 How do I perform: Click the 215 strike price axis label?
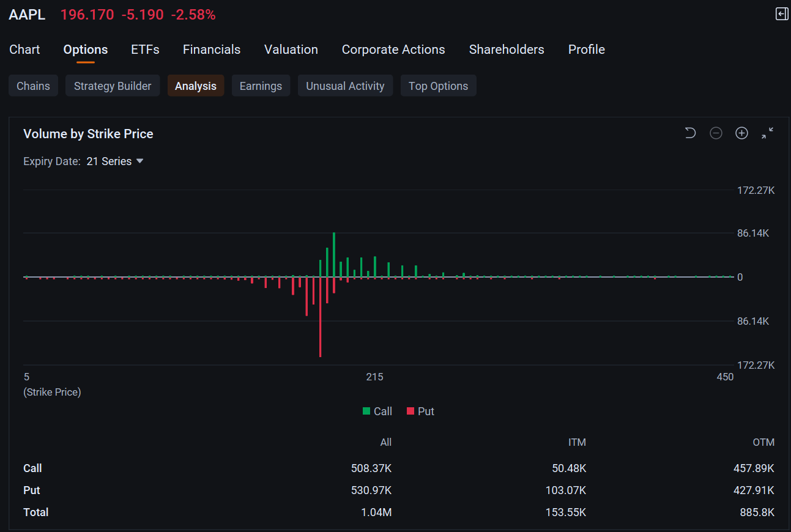[374, 377]
